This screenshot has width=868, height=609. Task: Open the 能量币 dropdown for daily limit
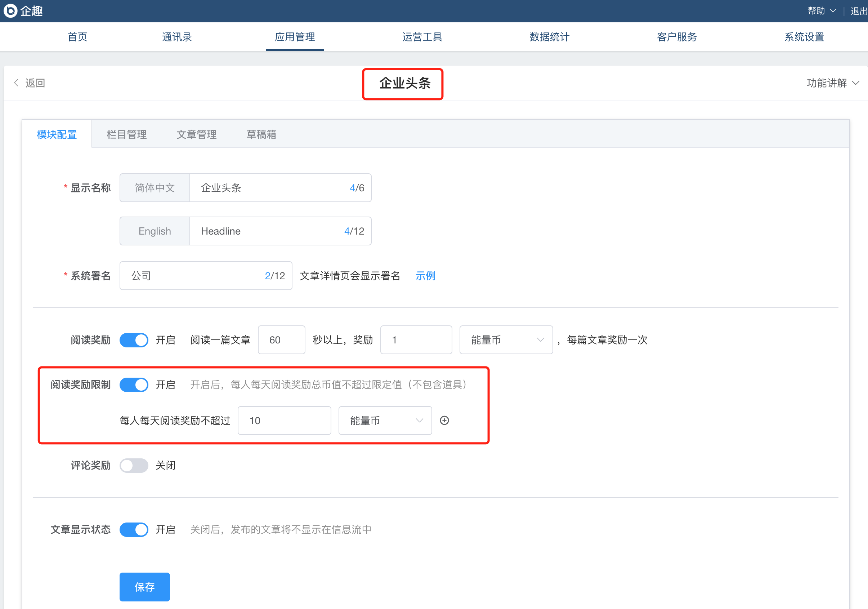click(x=385, y=421)
